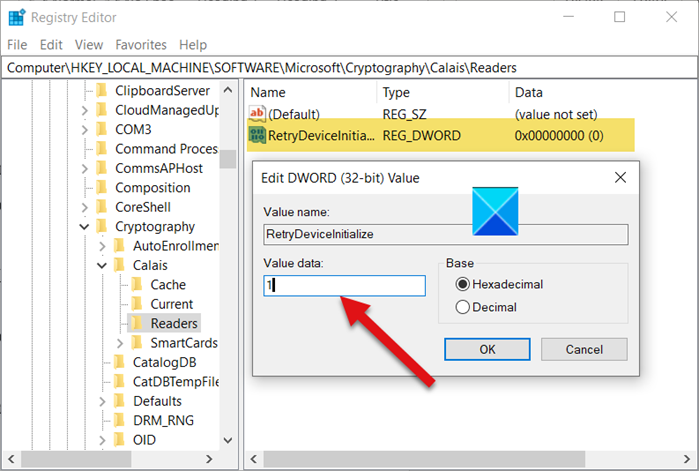699x471 pixels.
Task: Expand the OID tree node
Action: 102,440
